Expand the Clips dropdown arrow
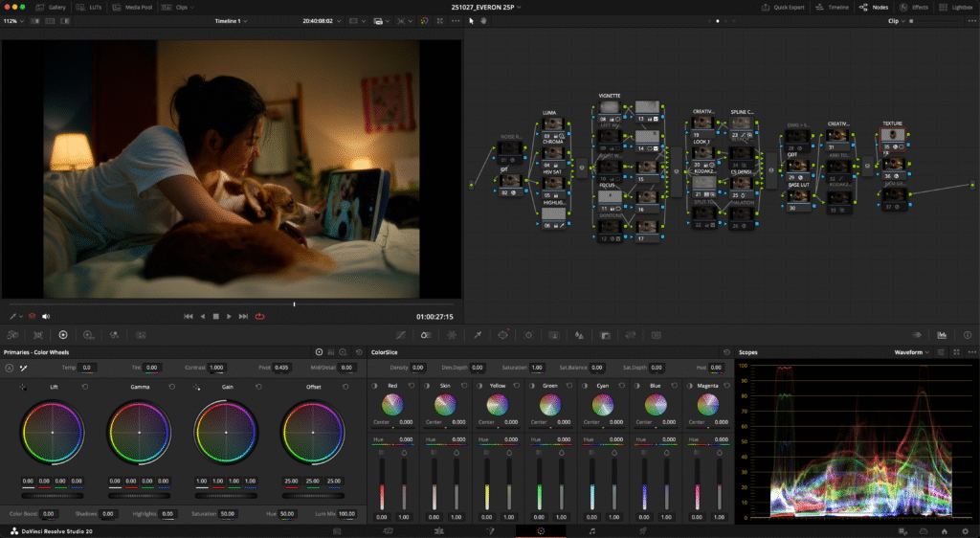This screenshot has width=980, height=538. 192,7
